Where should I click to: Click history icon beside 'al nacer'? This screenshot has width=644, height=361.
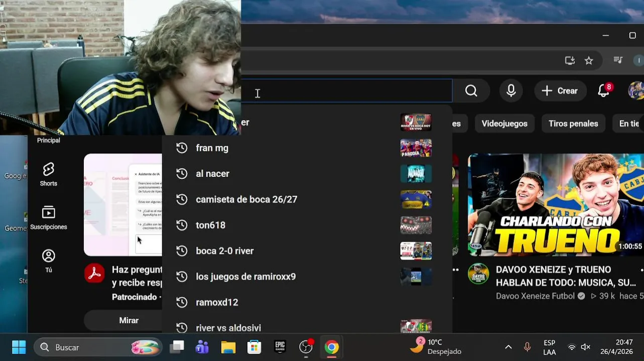(182, 173)
